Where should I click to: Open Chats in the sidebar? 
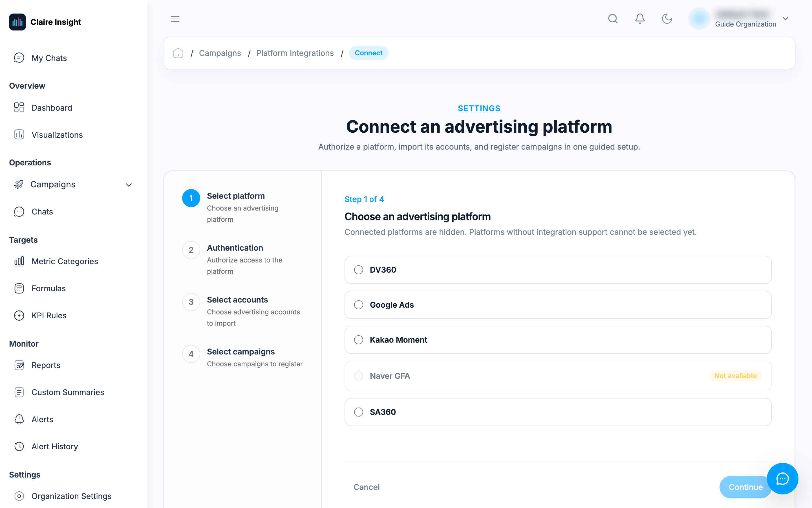[x=42, y=212]
